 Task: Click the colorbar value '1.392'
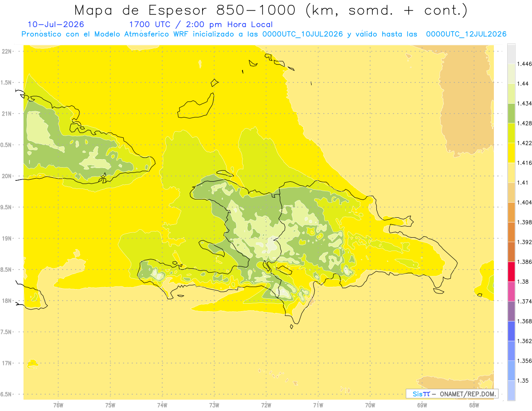[x=524, y=242]
